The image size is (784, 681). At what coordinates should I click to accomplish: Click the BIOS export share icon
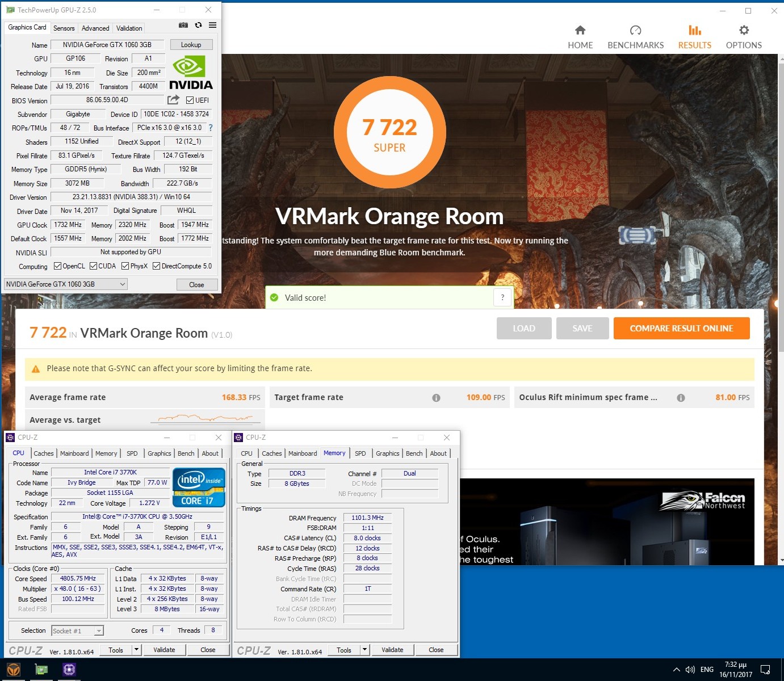[x=173, y=100]
